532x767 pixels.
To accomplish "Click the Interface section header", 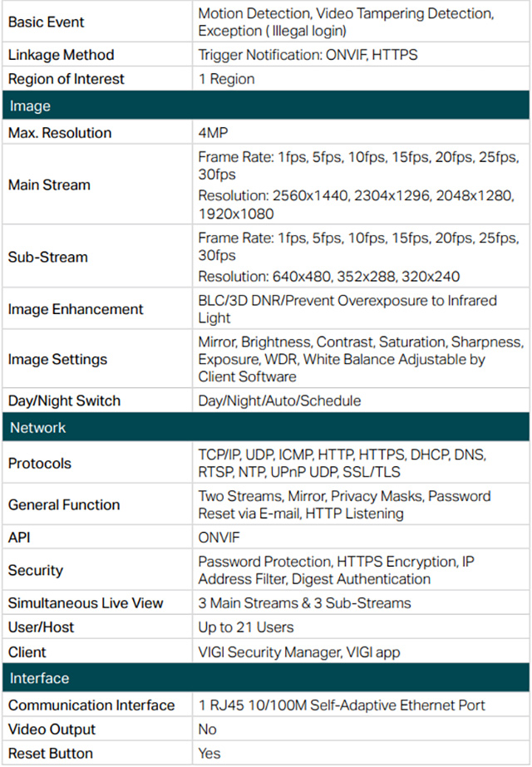I will (266, 677).
